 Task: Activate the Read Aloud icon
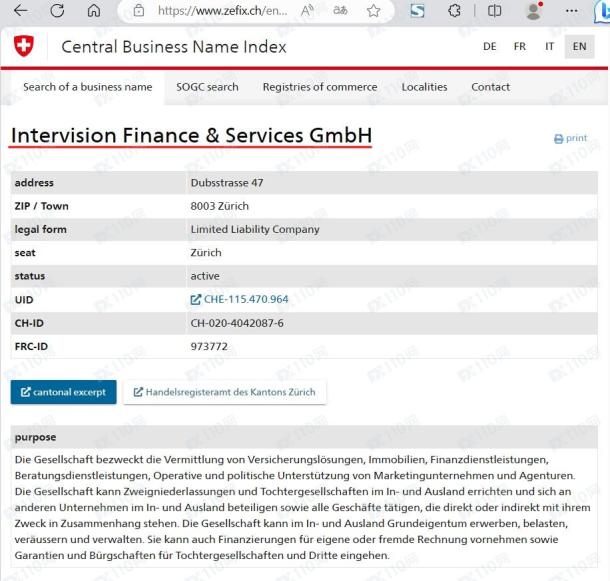click(307, 11)
